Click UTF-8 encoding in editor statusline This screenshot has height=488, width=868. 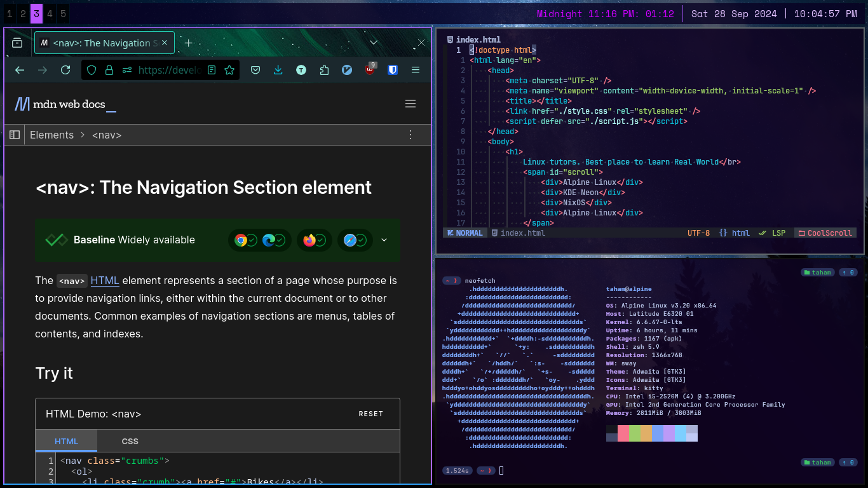click(698, 233)
